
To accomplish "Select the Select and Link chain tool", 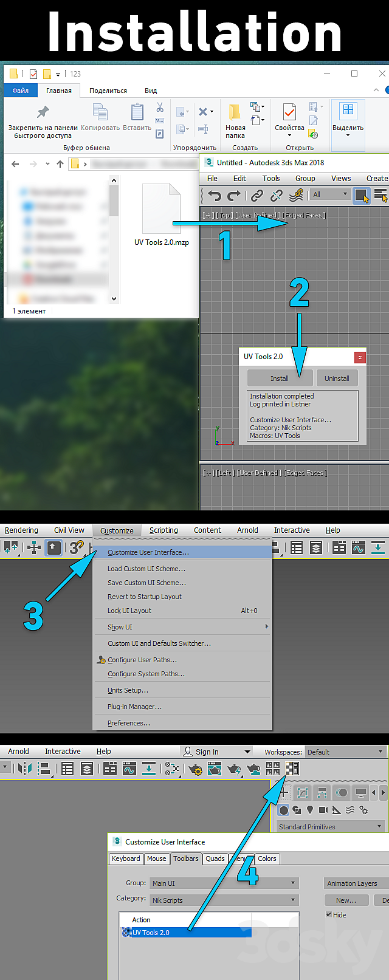I will [x=257, y=195].
